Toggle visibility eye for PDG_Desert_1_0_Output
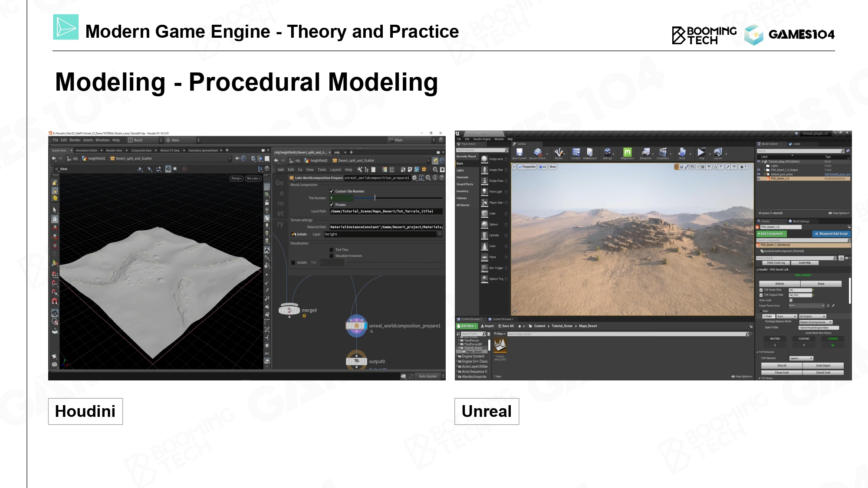Screen dimensions: 868x488 click(759, 170)
